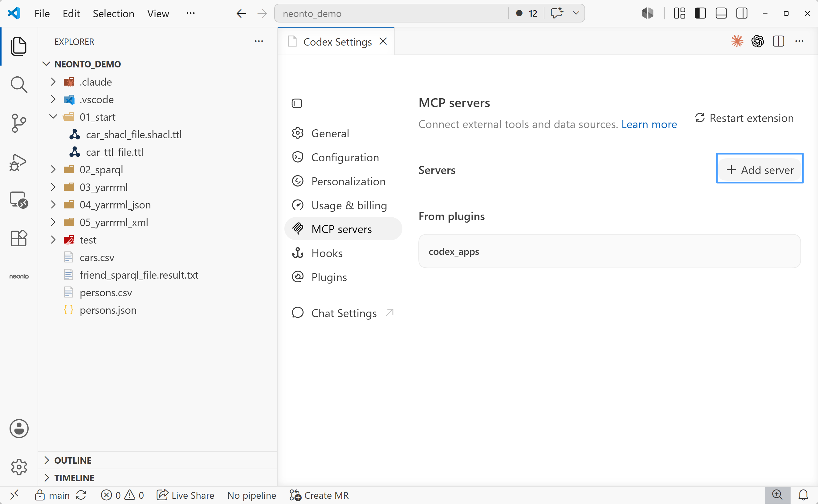Click the neonto_demo command center search
Viewport: 818px width, 504px height.
coord(392,13)
